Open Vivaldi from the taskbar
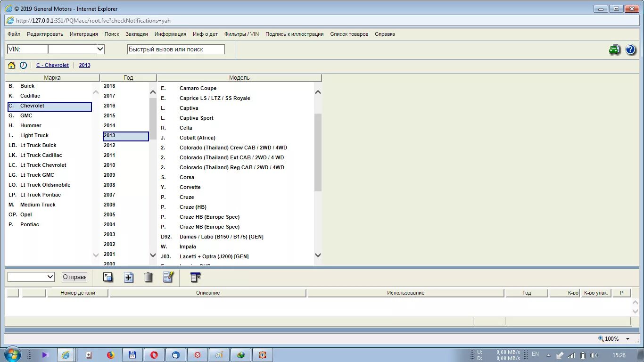644x362 pixels. 198,355
